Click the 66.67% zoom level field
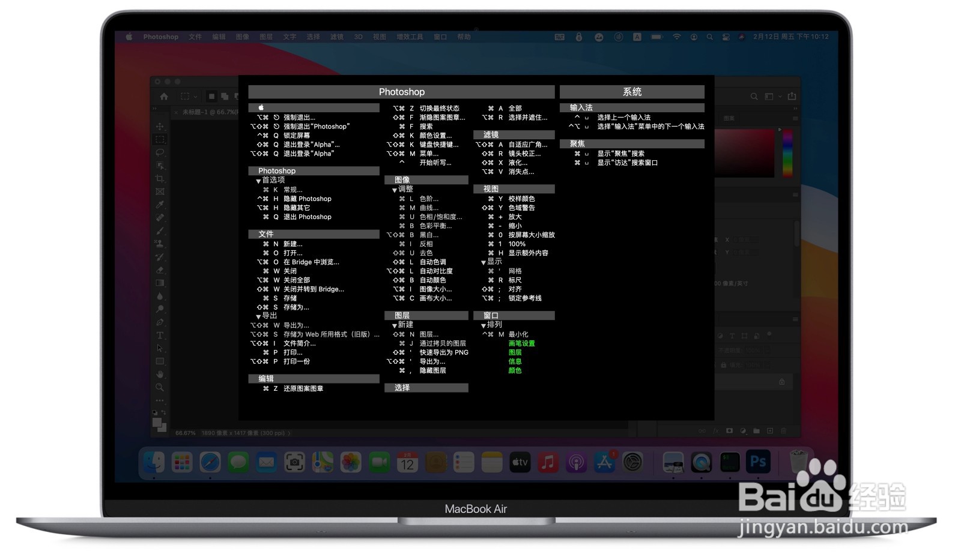This screenshot has width=961, height=560. [186, 433]
